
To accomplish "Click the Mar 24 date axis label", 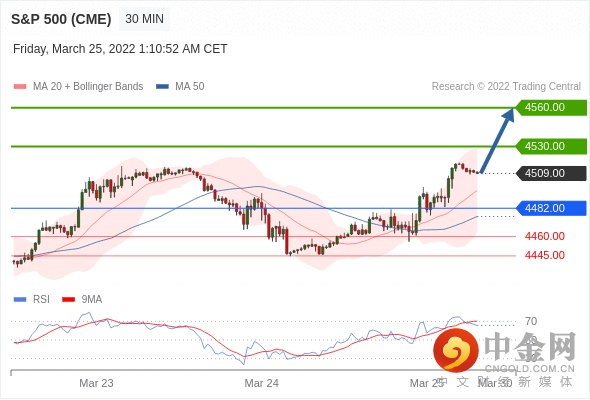I will [262, 383].
